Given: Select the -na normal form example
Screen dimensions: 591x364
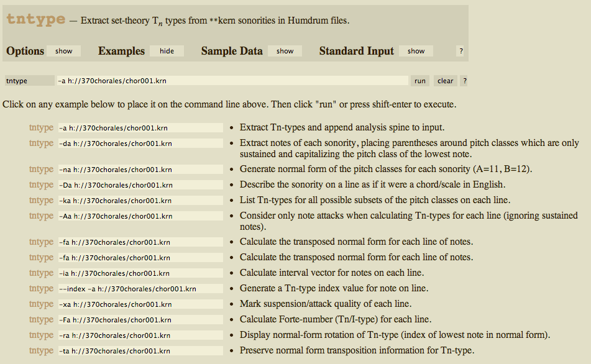Looking at the screenshot, I should (140, 170).
